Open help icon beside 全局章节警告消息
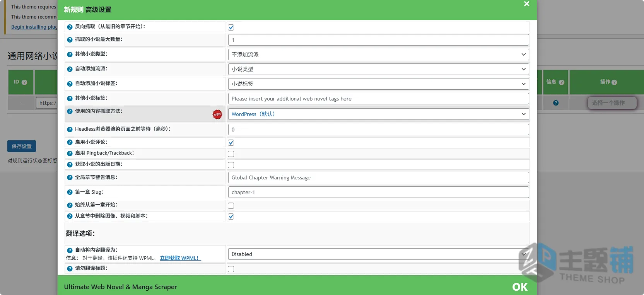Screen dimensions: 644x295 70,177
